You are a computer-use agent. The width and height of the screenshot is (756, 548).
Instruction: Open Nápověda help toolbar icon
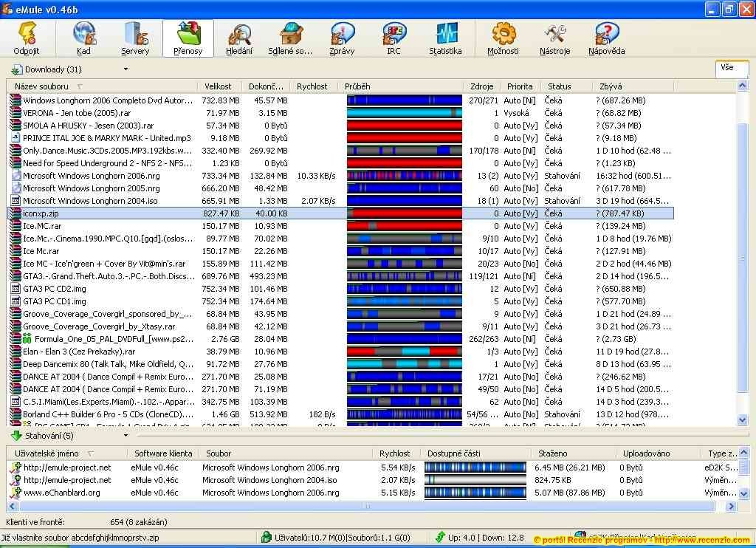(x=607, y=38)
